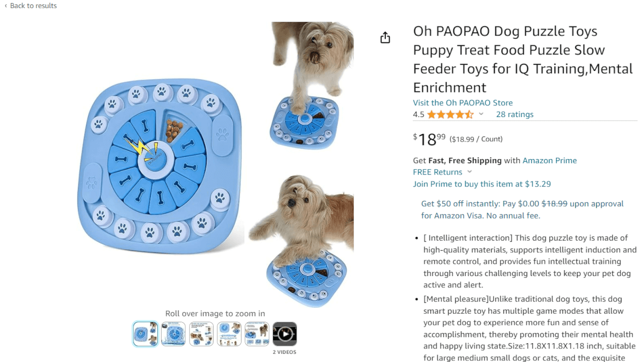
Task: Open the 28 ratings link
Action: click(515, 114)
